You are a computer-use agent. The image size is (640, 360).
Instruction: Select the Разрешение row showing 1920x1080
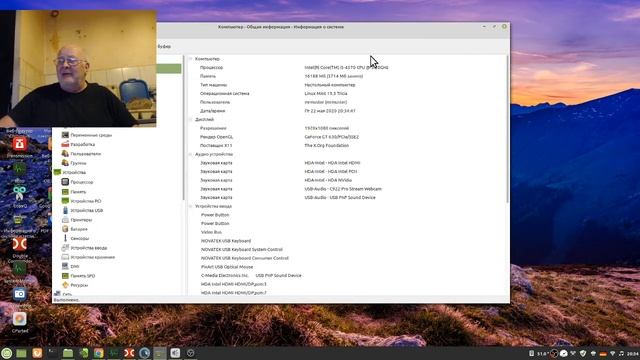click(x=347, y=128)
